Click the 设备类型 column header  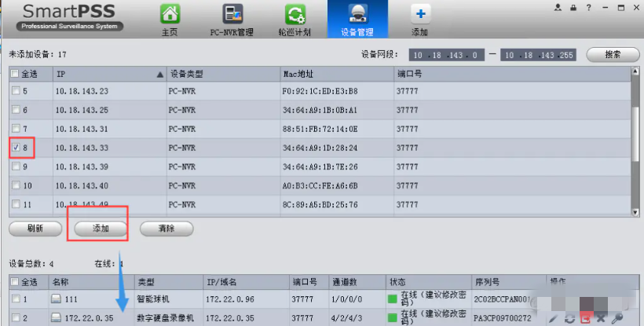point(223,74)
